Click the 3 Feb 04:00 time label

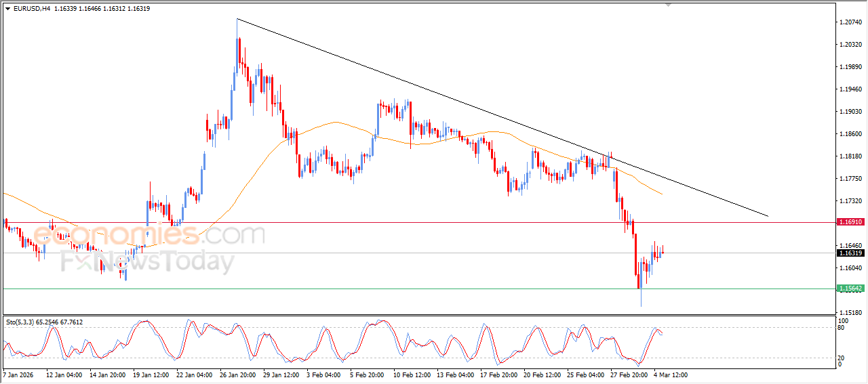(x=323, y=374)
